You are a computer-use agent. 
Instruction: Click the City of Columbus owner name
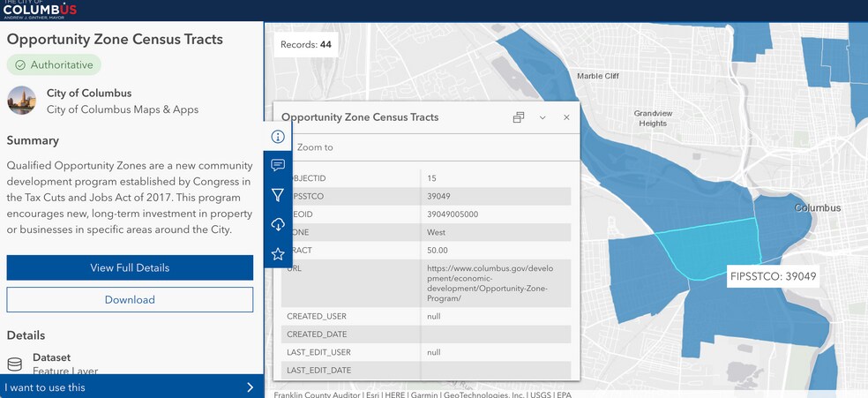(89, 93)
